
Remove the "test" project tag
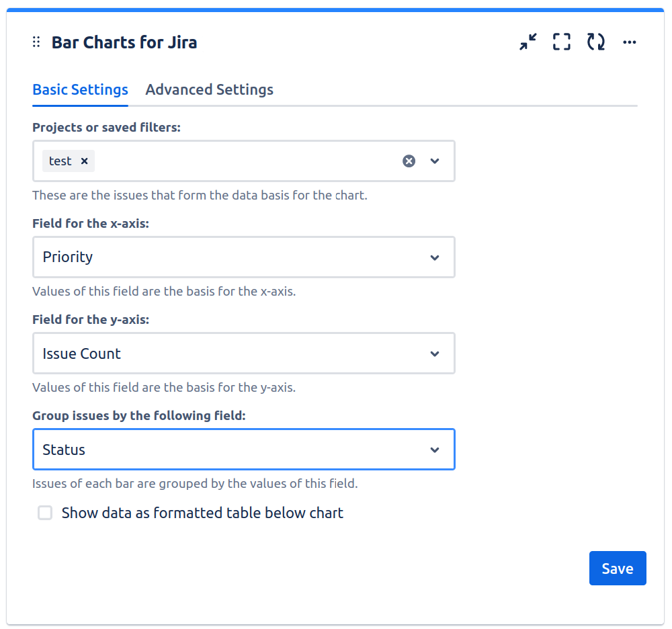pos(84,161)
